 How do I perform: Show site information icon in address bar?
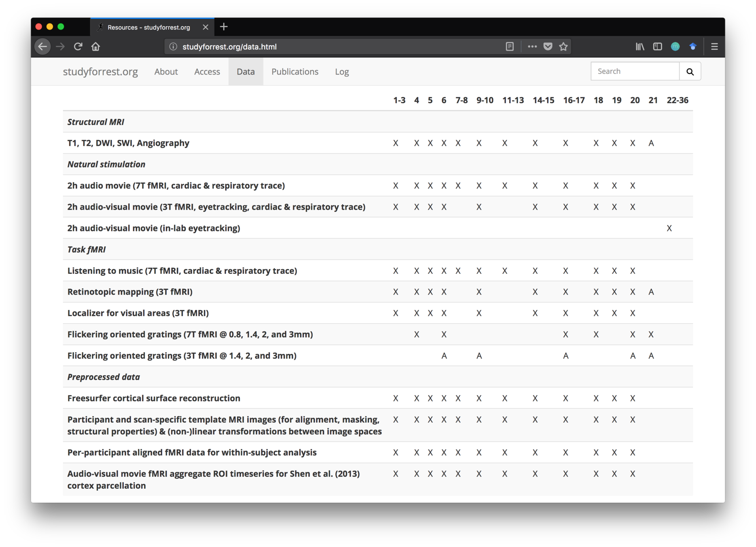pos(173,47)
